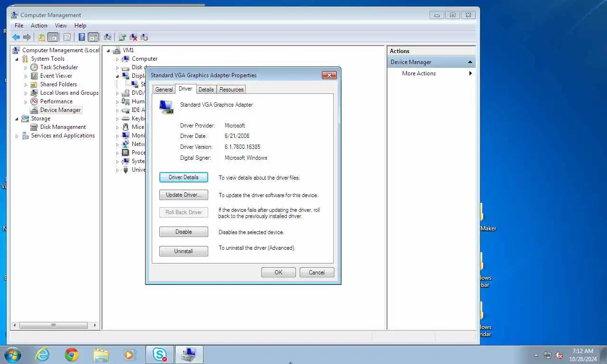This screenshot has width=607, height=364.
Task: Expand the Shared Folders node
Action: pyautogui.click(x=26, y=84)
